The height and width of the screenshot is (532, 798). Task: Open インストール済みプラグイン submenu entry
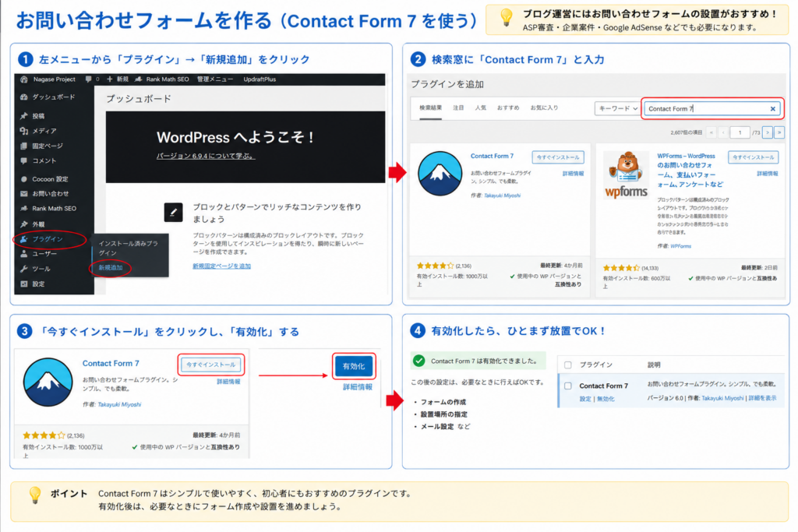129,248
